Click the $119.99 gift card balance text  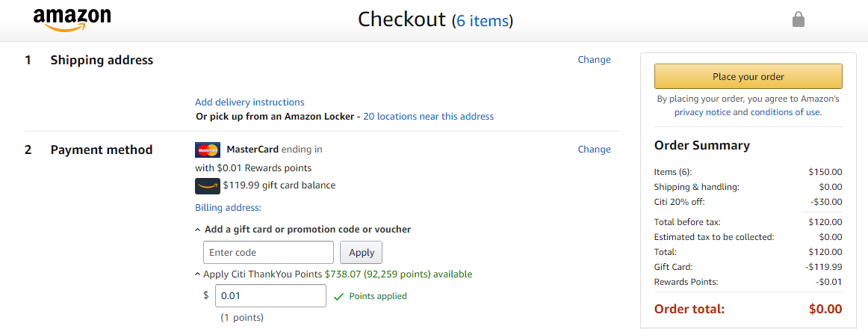(x=279, y=185)
